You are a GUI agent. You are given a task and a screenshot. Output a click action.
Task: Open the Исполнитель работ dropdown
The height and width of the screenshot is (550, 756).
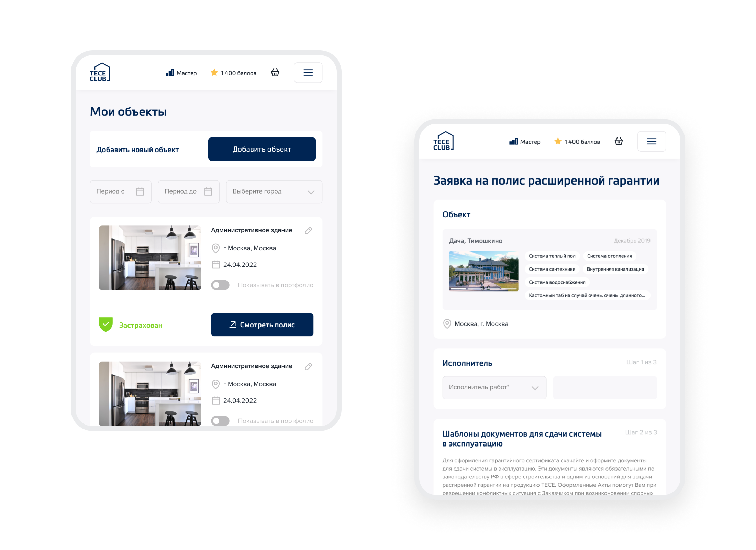tap(494, 388)
